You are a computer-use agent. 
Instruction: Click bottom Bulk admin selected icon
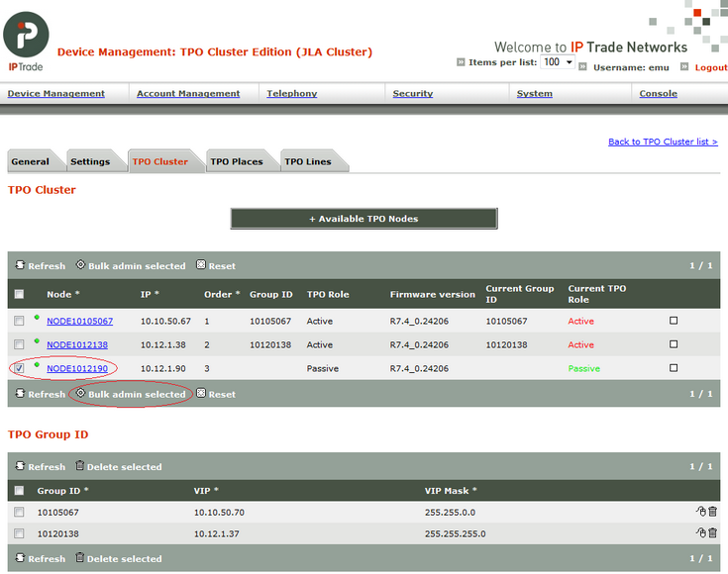coord(81,393)
